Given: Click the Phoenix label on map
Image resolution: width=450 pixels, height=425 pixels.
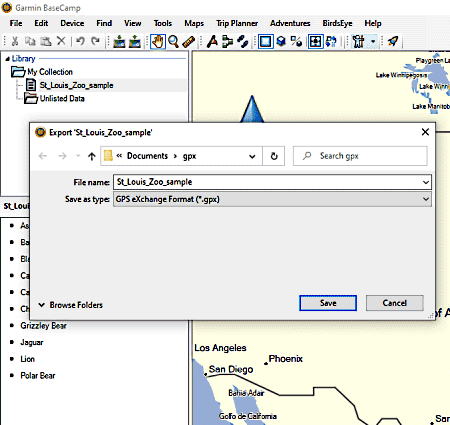Looking at the screenshot, I should [286, 359].
